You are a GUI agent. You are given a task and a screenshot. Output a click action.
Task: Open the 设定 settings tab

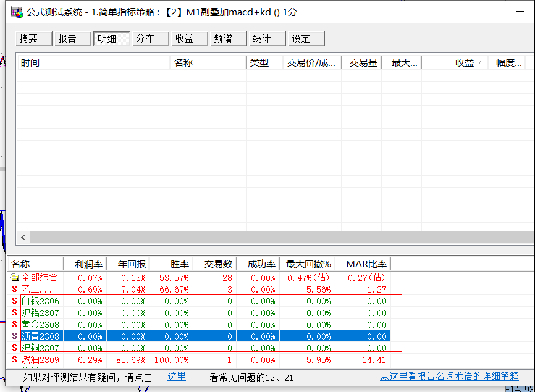(305, 39)
